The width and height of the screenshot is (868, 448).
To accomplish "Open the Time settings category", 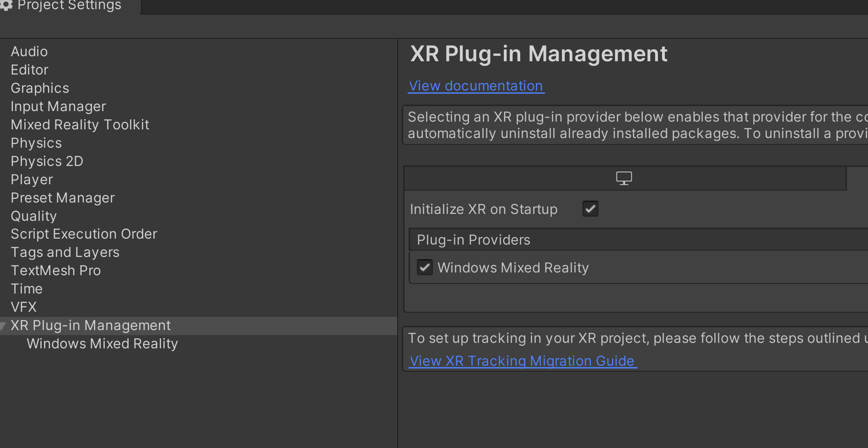I will [27, 289].
